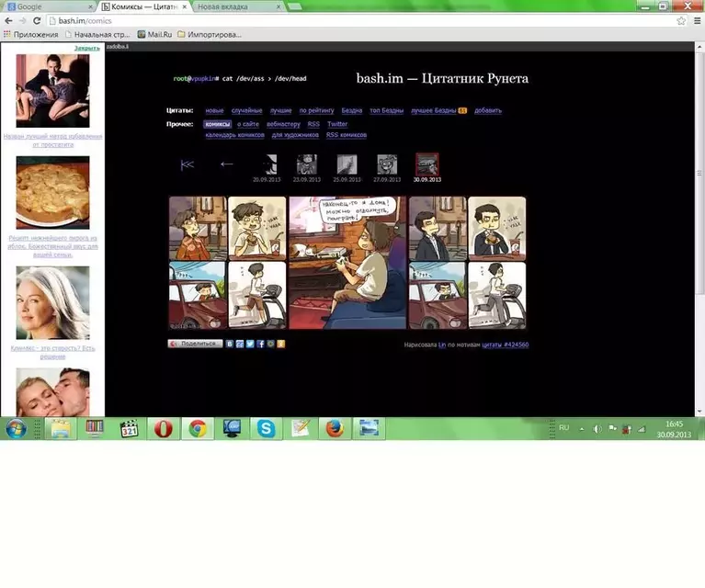Jump to first comic with the |<< arrow

coord(187,165)
